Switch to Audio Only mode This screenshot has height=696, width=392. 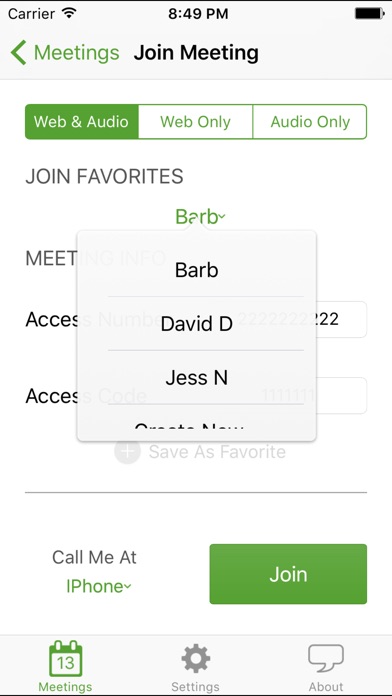pyautogui.click(x=310, y=122)
